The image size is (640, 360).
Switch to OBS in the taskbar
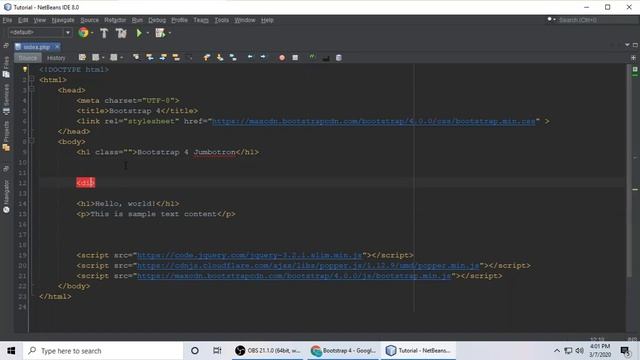(268, 351)
